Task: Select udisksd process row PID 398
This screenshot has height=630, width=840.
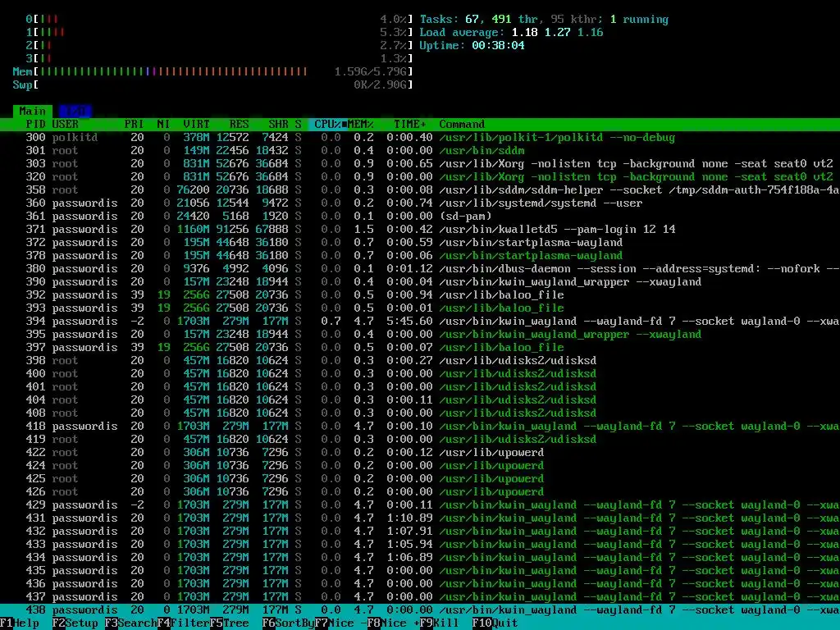Action: click(420, 361)
